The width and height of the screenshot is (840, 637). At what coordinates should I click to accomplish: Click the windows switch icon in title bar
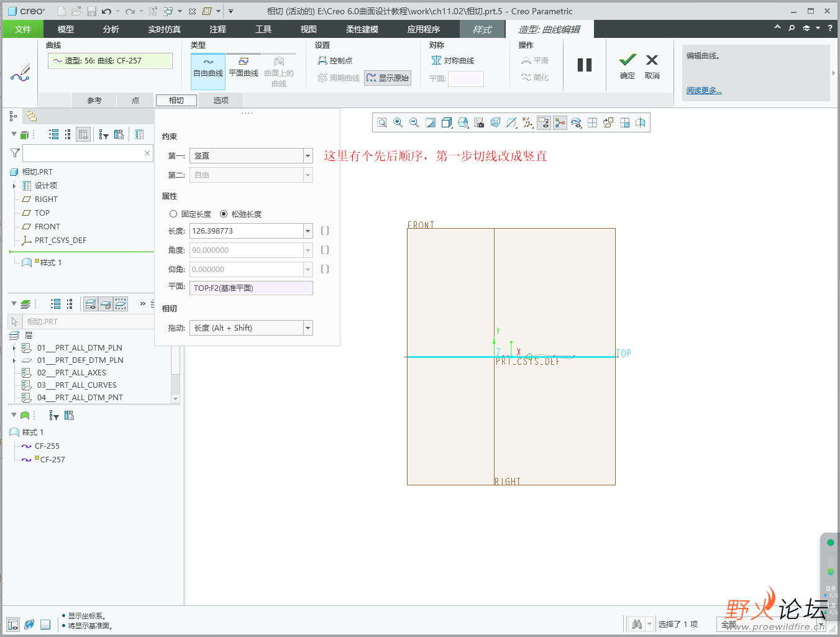pyautogui.click(x=168, y=11)
